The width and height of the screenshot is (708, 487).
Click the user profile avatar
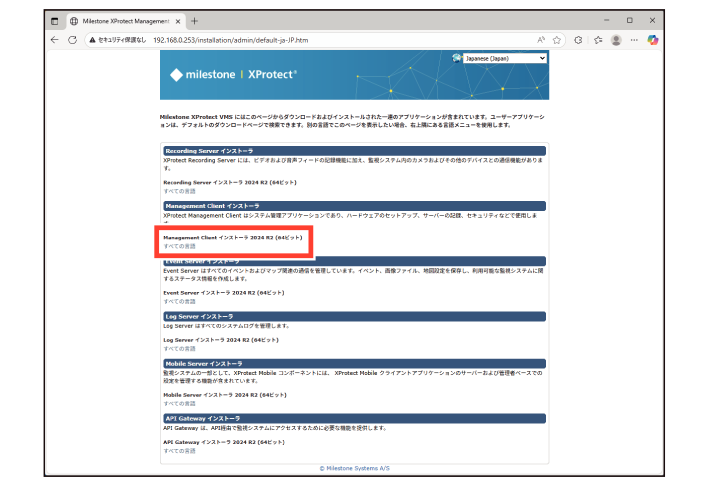[x=616, y=40]
